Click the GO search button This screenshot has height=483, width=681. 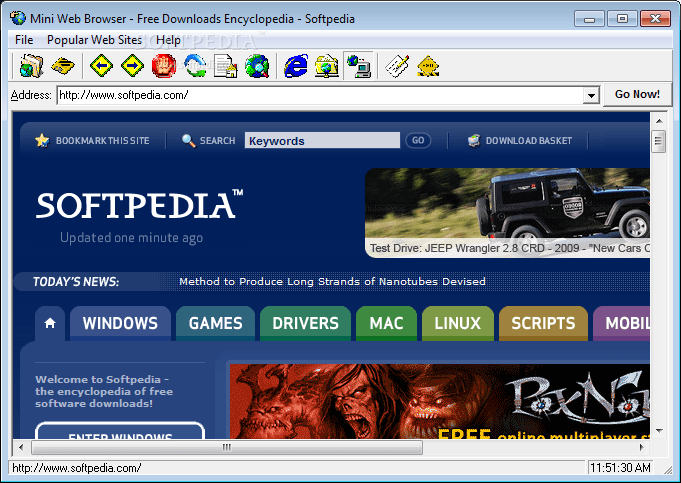point(418,140)
